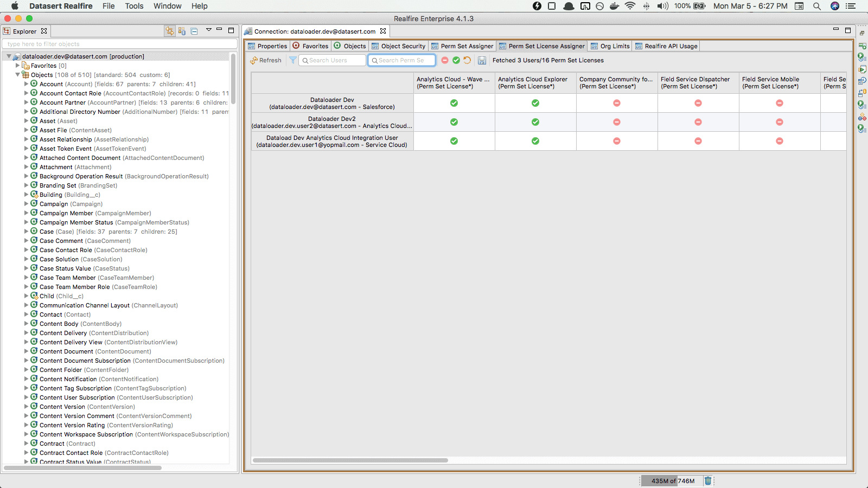Click the Favorites folder icon in the tree

click(25, 65)
